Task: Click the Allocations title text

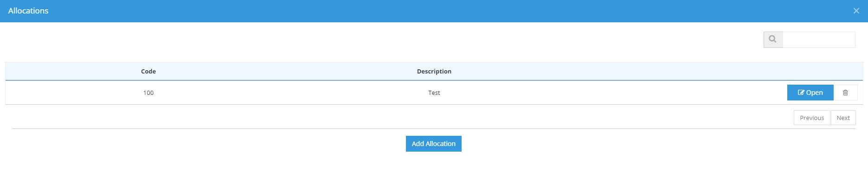Action: point(28,11)
